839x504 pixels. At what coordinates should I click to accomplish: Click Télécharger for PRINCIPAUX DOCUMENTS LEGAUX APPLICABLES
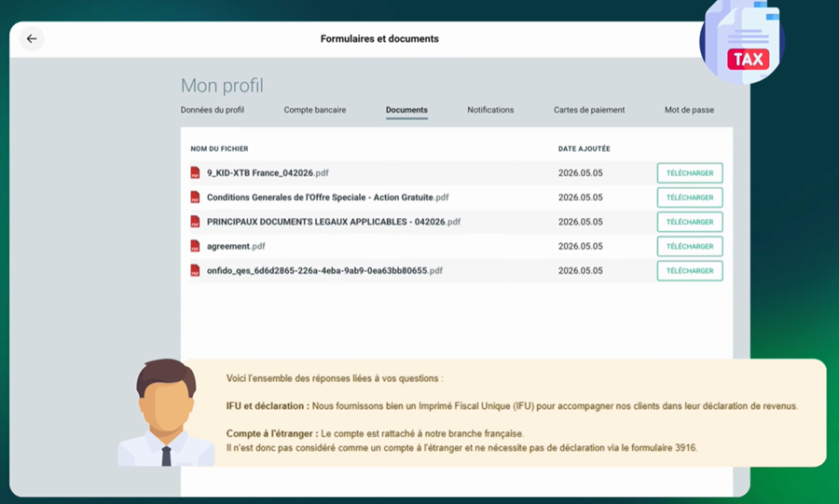[x=690, y=222]
